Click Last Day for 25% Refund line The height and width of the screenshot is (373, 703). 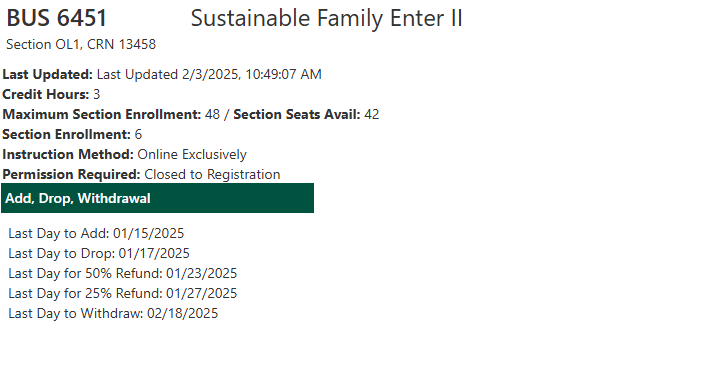click(122, 294)
